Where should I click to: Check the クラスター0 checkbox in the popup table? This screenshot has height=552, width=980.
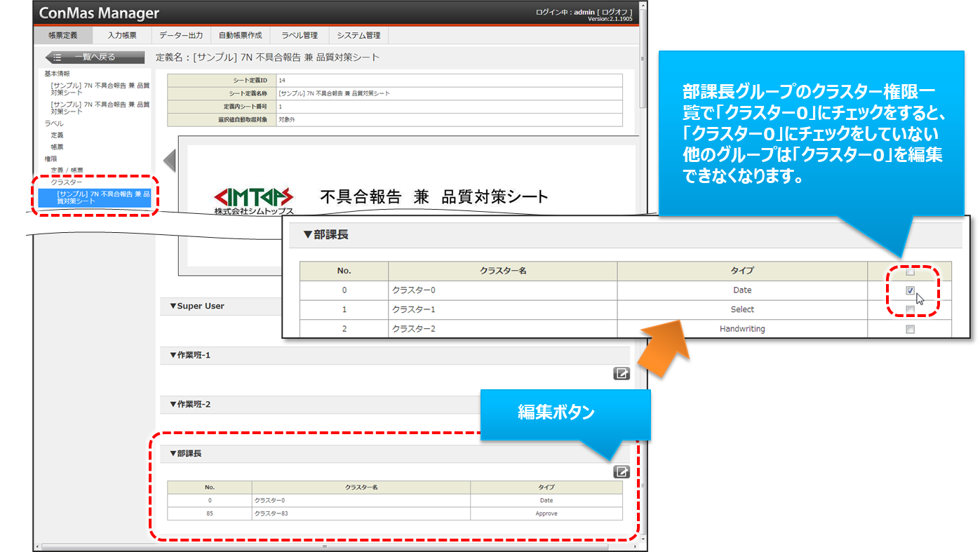pyautogui.click(x=910, y=290)
